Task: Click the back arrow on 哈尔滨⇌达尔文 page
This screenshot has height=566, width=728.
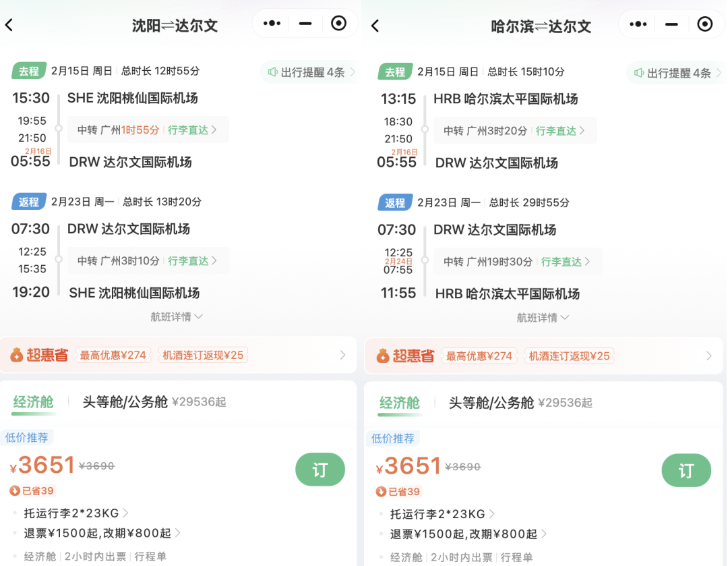Action: click(x=375, y=25)
